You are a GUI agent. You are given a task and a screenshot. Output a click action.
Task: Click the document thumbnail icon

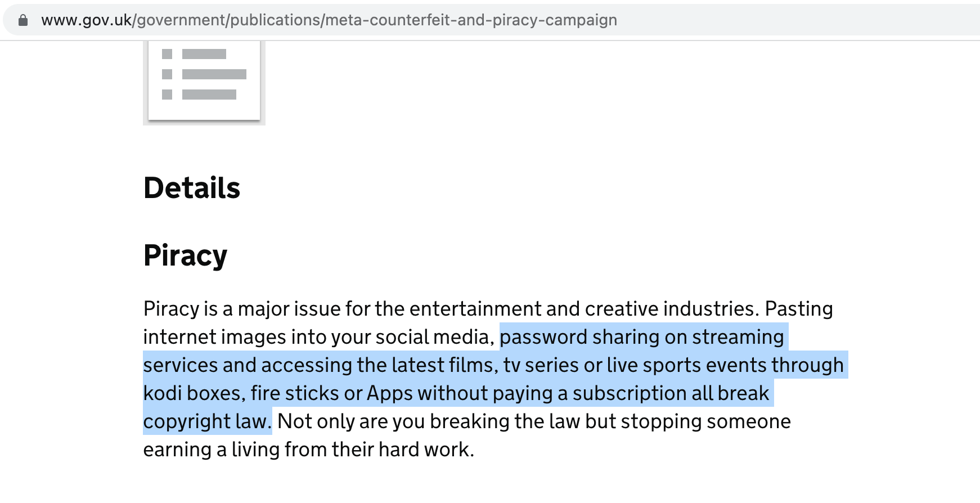click(x=204, y=80)
